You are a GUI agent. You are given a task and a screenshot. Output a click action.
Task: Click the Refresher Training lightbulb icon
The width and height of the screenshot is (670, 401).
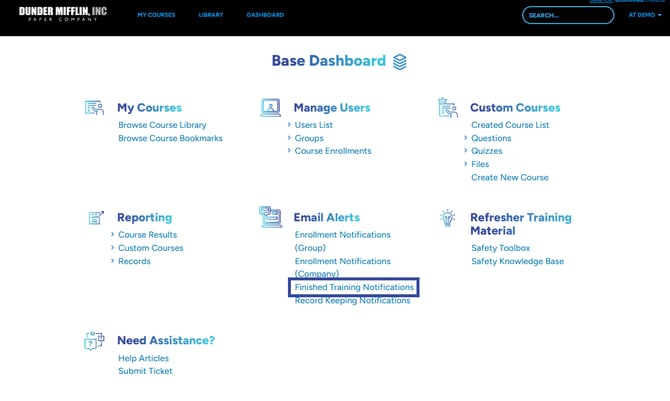448,218
